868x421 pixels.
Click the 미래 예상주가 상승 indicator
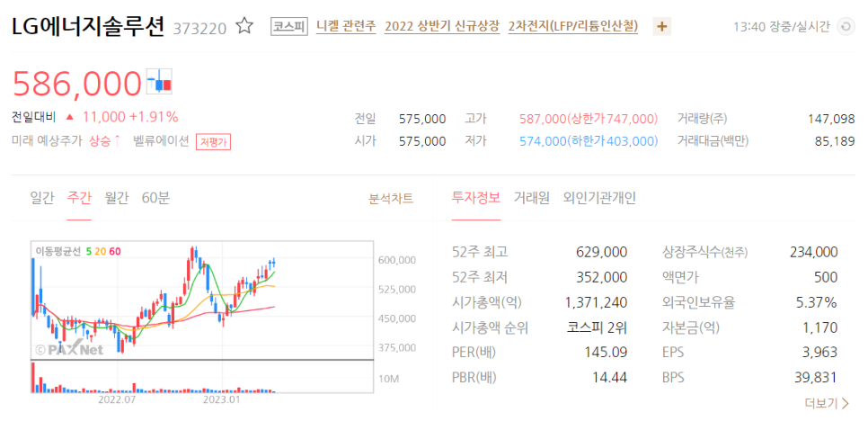point(66,141)
